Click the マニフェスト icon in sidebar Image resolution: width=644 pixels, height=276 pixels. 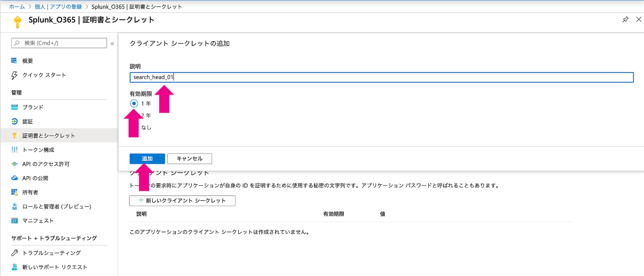[x=14, y=220]
